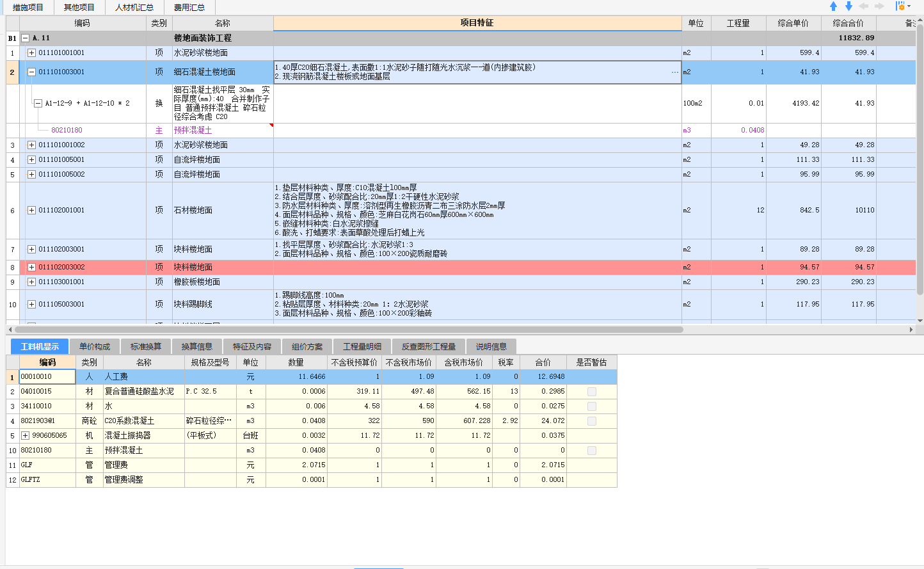924x569 pixels.
Task: Open the 工程量明细 tab
Action: tap(362, 346)
